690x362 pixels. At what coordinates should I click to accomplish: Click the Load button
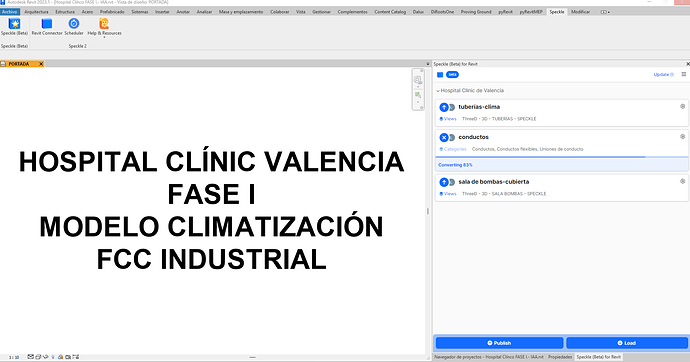pyautogui.click(x=627, y=343)
